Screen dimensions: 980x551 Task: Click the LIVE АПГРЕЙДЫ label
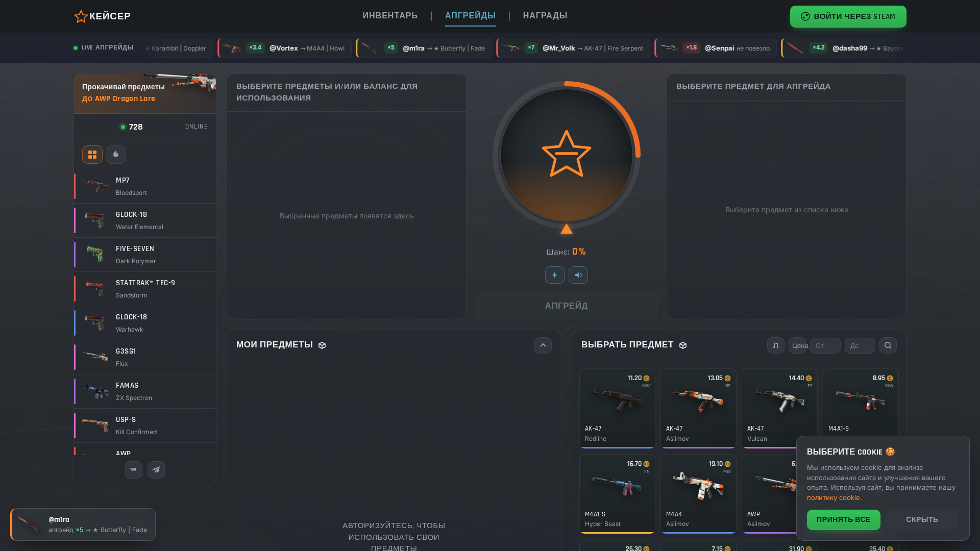[104, 47]
